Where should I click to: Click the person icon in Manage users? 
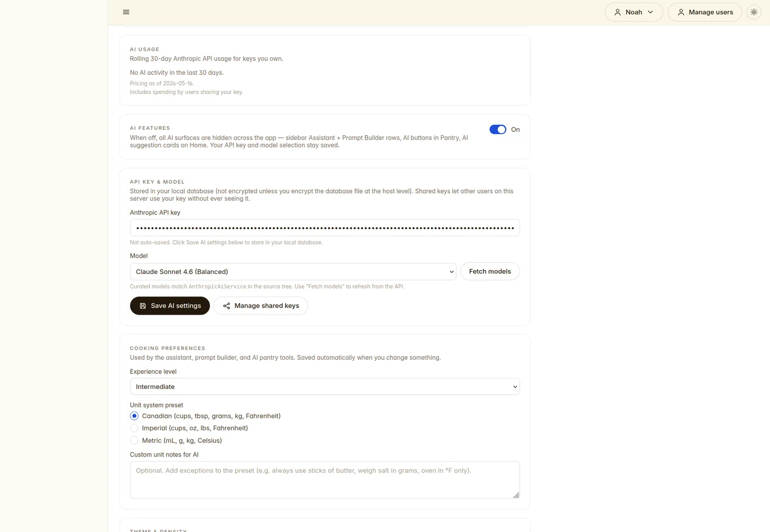click(681, 12)
